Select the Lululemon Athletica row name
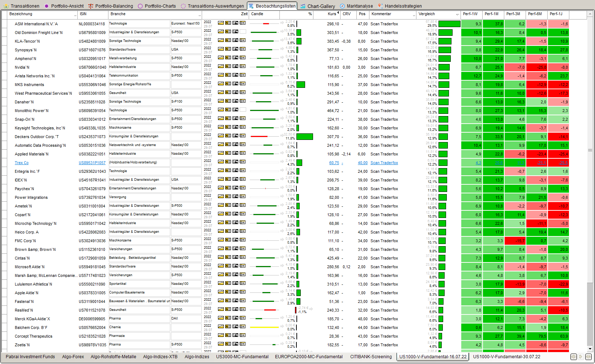The image size is (595, 364). [33, 284]
